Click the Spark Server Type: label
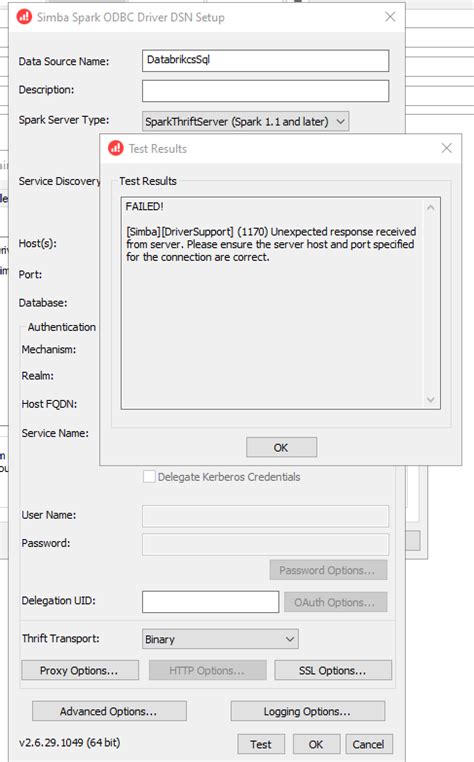 click(x=64, y=120)
